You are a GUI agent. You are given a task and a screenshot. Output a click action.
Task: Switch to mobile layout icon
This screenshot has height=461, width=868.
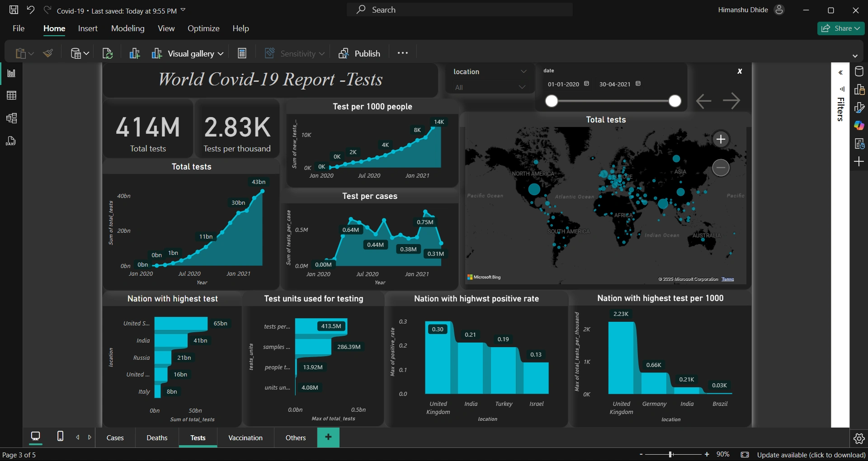coord(60,436)
